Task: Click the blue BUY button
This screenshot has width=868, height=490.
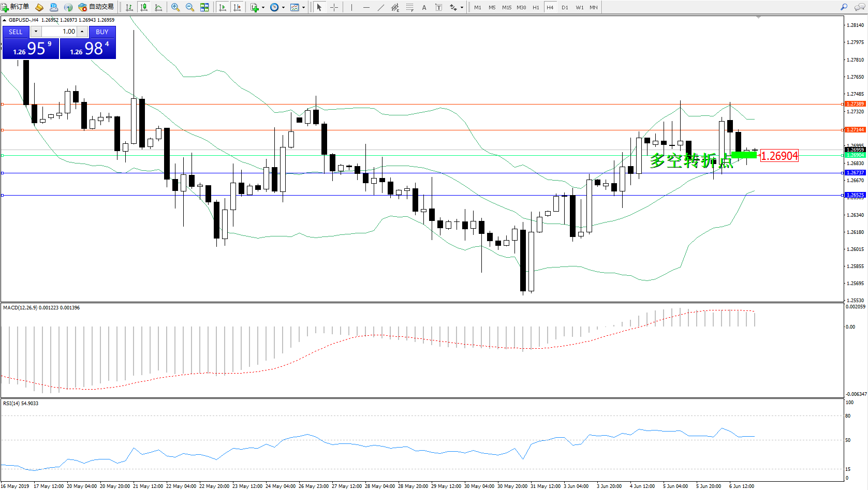Action: click(x=102, y=32)
